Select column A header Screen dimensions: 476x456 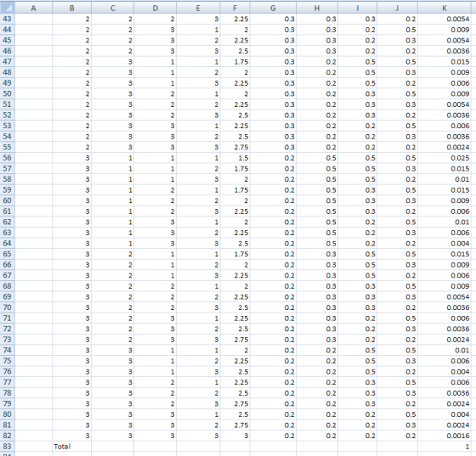coord(33,8)
